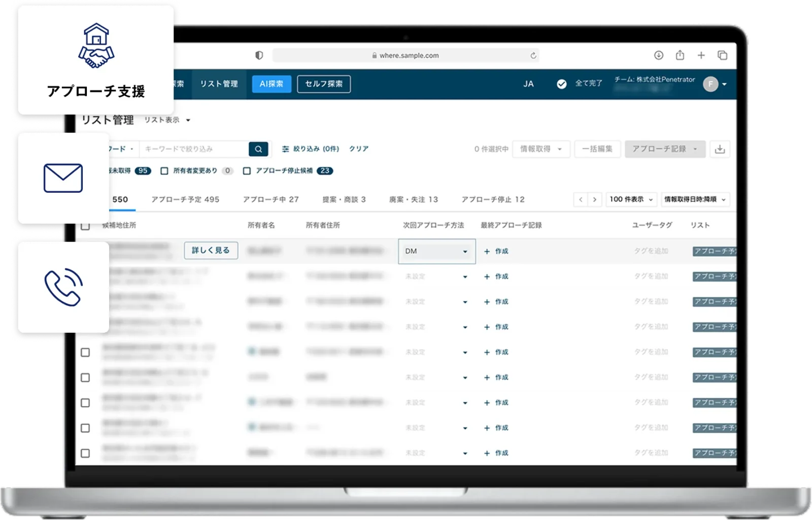This screenshot has height=520, width=812.
Task: Open the browser downloads icon
Action: [x=659, y=55]
